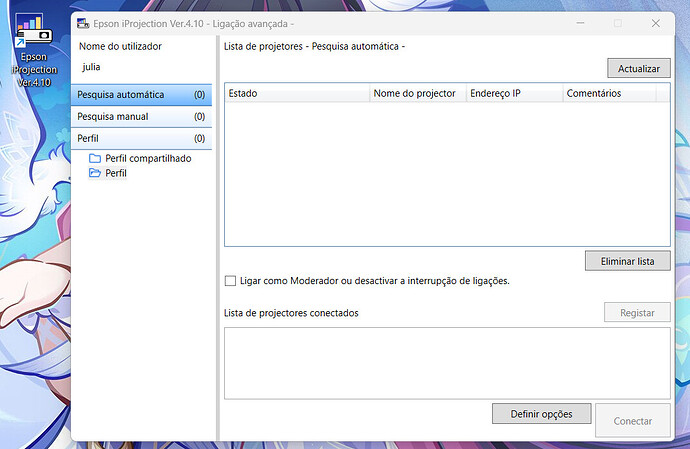The height and width of the screenshot is (449, 690).
Task: Click the Registar button
Action: [x=637, y=313]
